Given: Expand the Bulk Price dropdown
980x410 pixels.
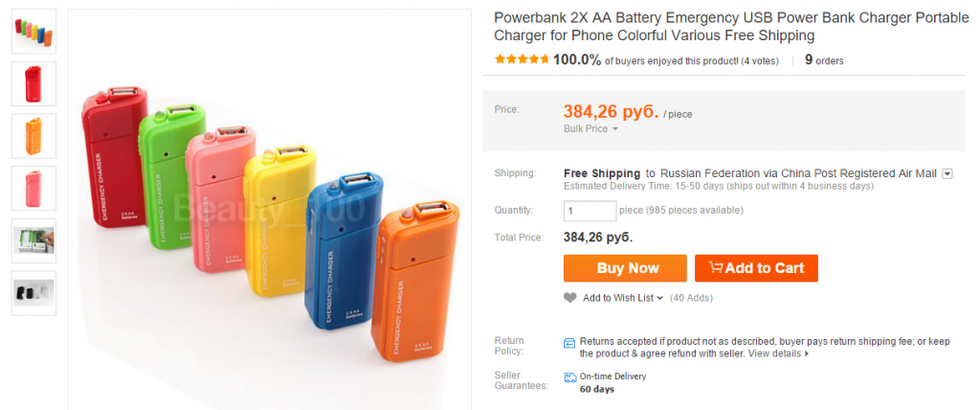Looking at the screenshot, I should 590,128.
